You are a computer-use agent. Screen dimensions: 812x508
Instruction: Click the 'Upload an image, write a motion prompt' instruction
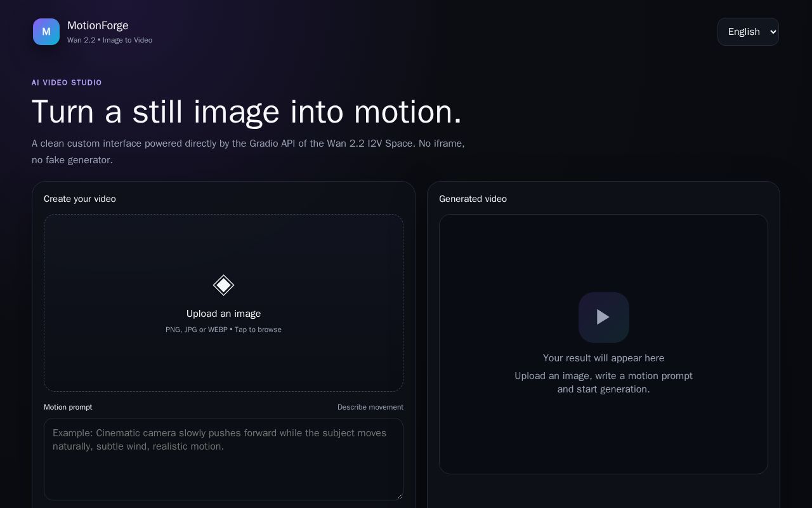pos(603,376)
